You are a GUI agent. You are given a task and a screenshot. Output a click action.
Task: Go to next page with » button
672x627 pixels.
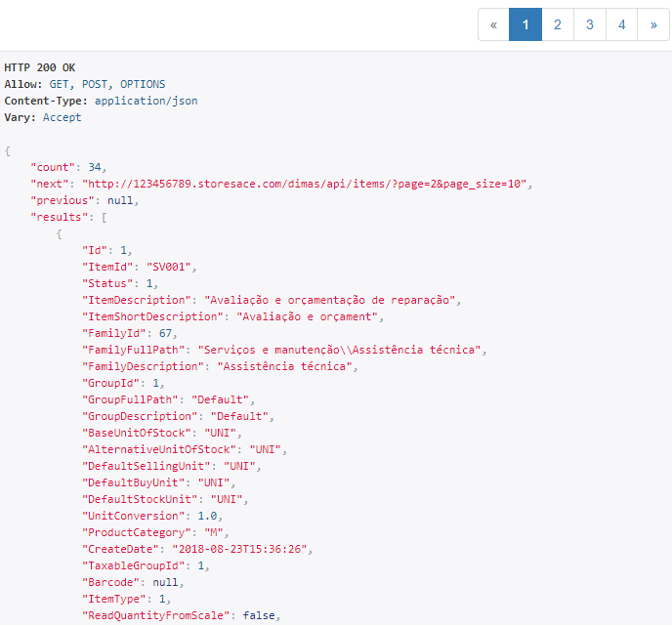pyautogui.click(x=653, y=24)
